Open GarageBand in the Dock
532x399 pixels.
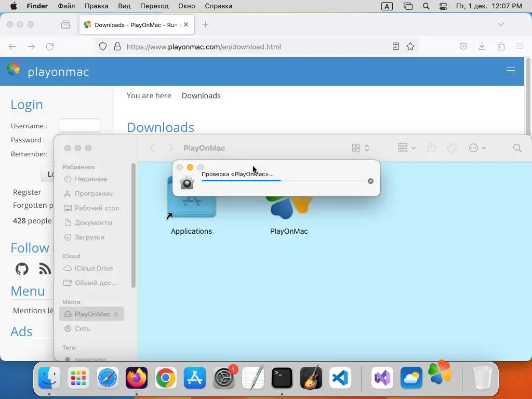click(x=311, y=378)
